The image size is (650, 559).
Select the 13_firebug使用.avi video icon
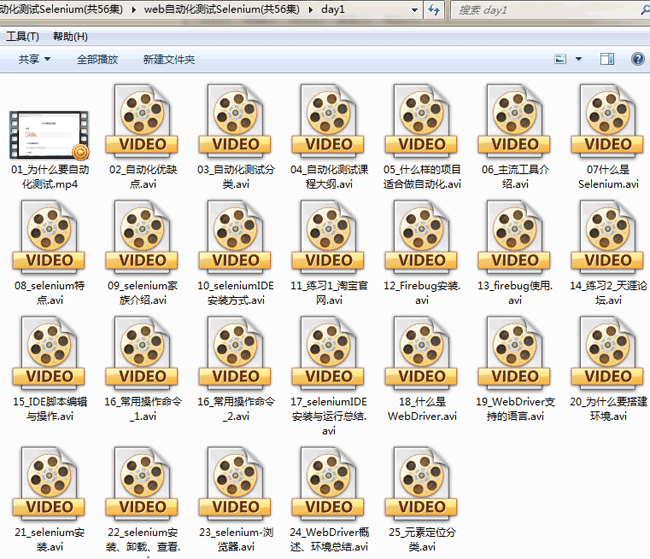[515, 238]
